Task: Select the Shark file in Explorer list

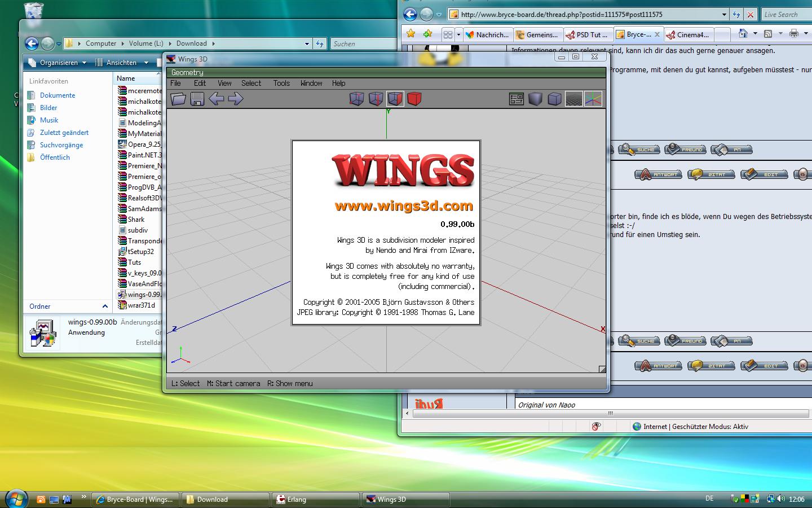Action: (136, 220)
